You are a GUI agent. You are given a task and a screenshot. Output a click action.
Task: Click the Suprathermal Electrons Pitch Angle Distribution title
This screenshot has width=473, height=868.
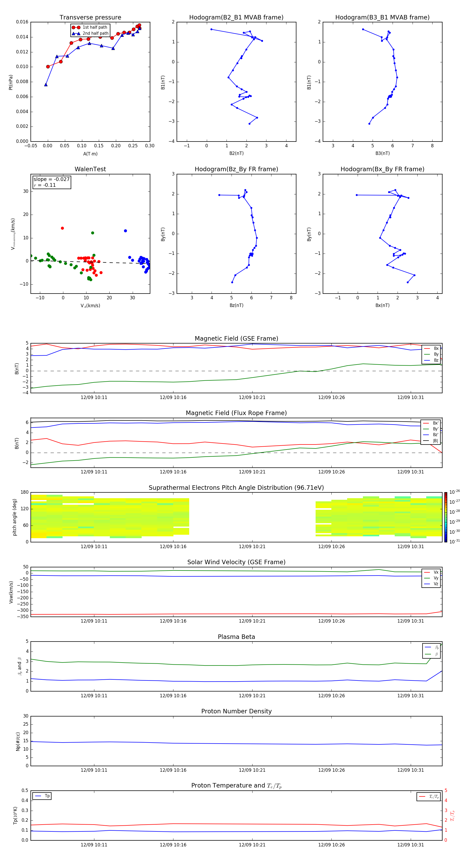click(236, 488)
